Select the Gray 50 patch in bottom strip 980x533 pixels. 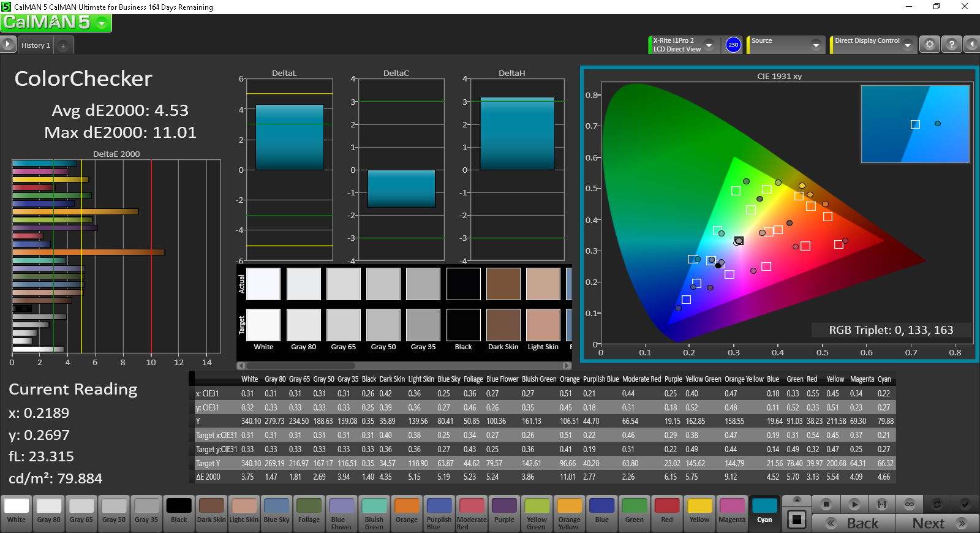(x=114, y=513)
